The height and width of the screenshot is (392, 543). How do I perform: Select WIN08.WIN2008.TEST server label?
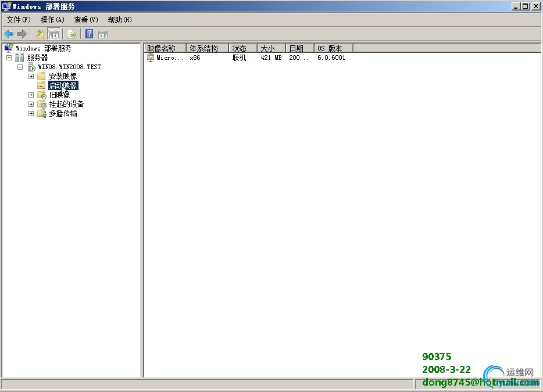(69, 67)
